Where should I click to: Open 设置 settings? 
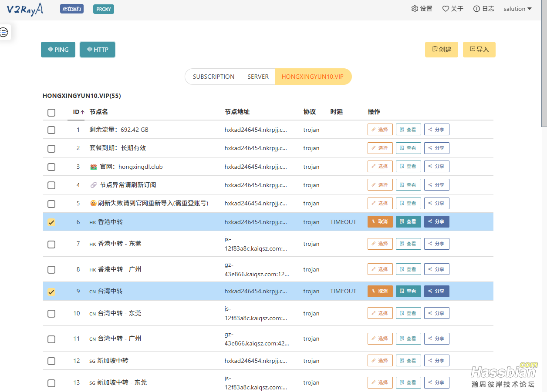point(422,9)
